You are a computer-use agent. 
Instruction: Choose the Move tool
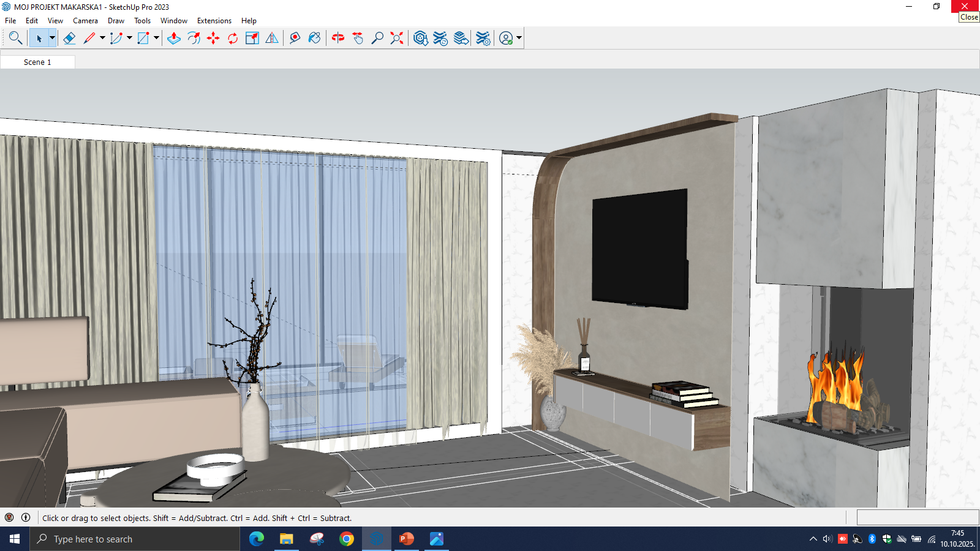[x=213, y=38]
